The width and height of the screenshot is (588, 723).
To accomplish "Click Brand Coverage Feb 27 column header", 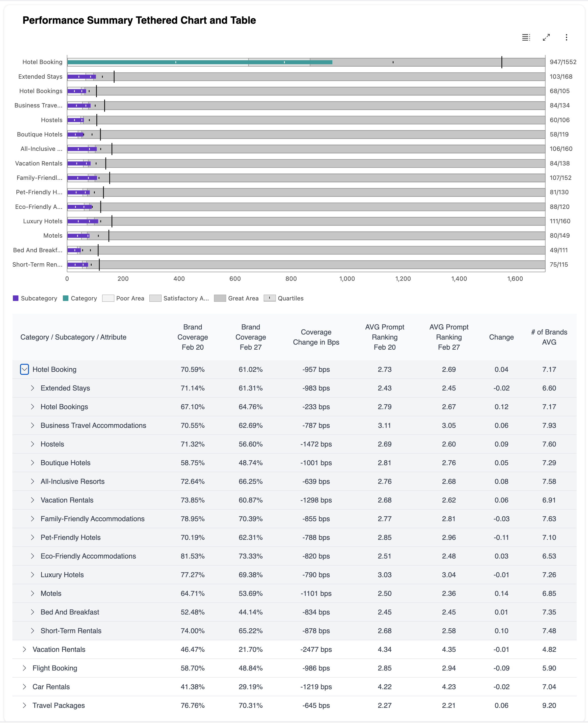I will click(251, 337).
